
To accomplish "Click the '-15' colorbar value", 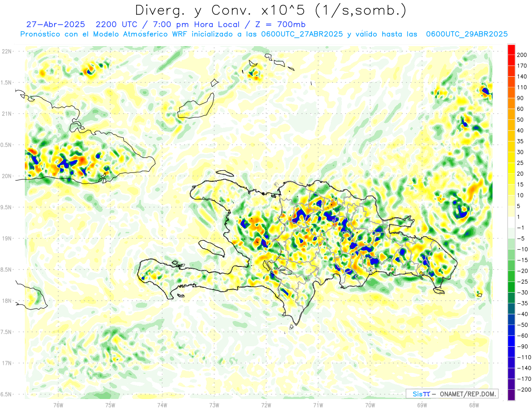I will point(522,260).
